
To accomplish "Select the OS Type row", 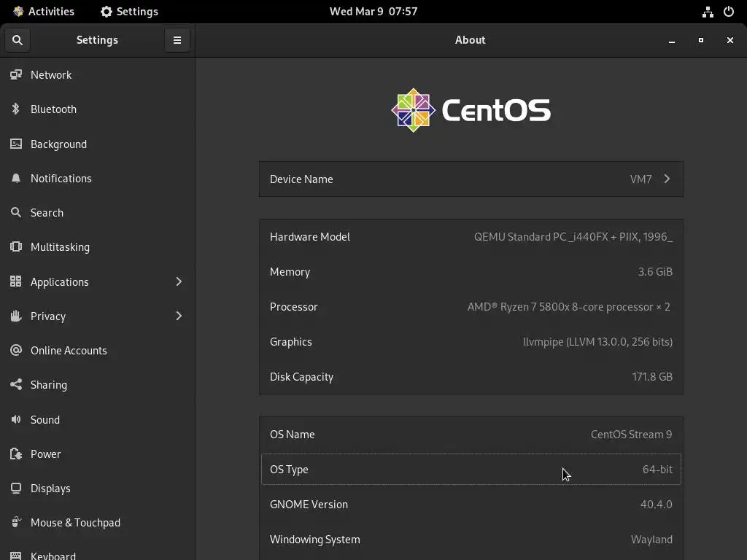I will point(471,469).
